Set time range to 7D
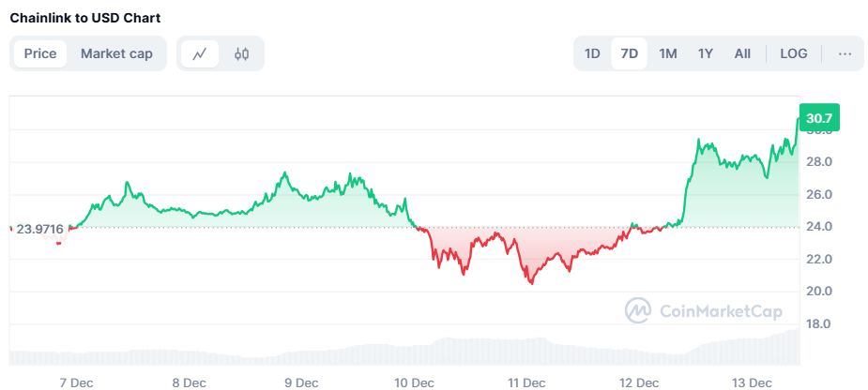The width and height of the screenshot is (868, 390). [x=630, y=53]
